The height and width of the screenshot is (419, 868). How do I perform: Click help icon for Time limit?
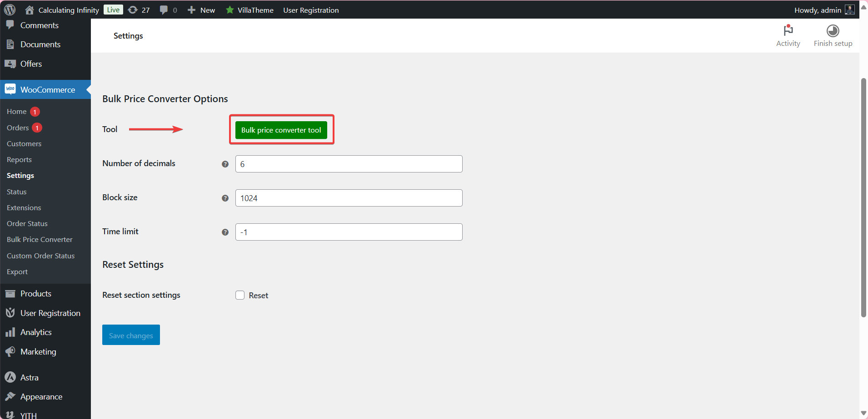tap(225, 232)
